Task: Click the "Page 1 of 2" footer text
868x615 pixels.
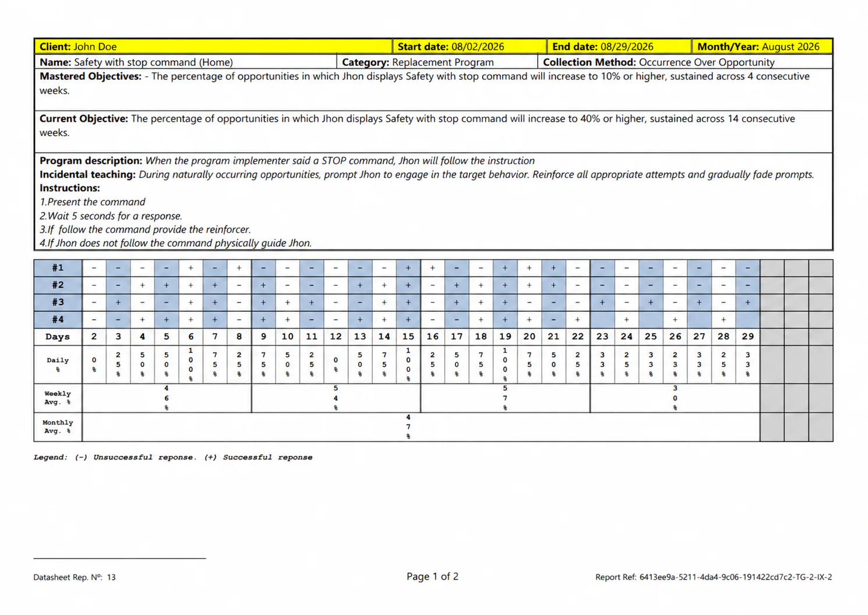Action: (432, 577)
